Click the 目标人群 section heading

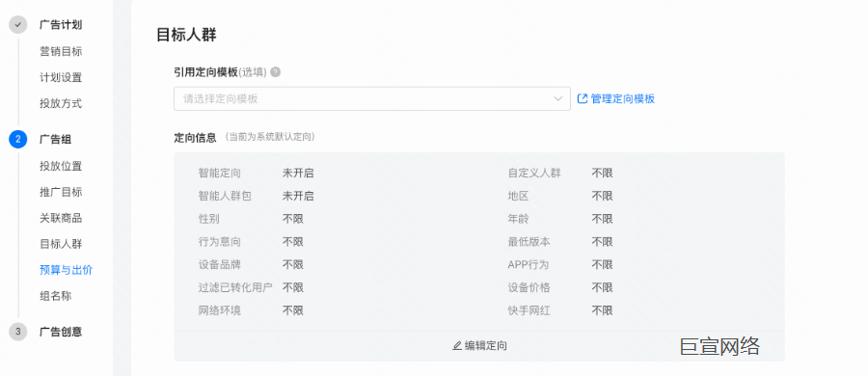(186, 35)
